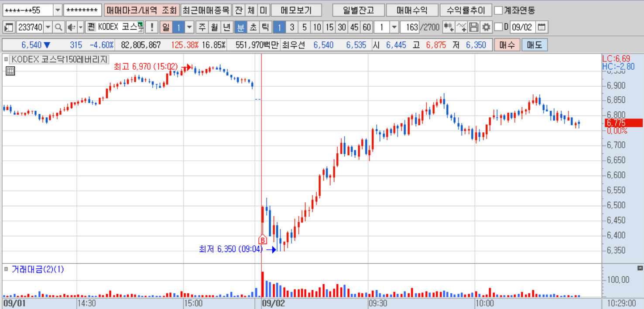
Task: Switch chart to 월 monthly mode
Action: [x=214, y=27]
